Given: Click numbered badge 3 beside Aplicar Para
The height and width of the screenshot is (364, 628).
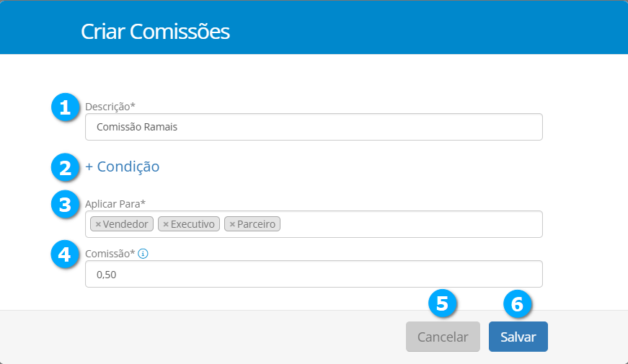Looking at the screenshot, I should coord(65,205).
